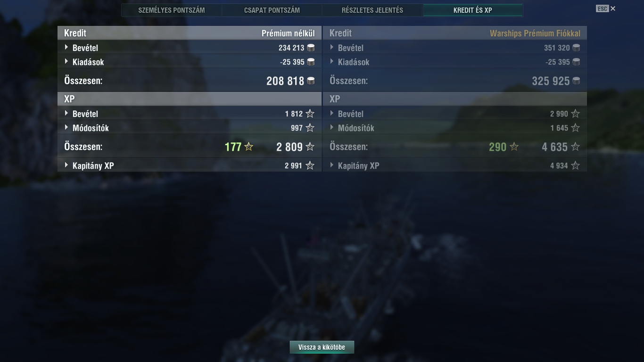Screen dimensions: 644x362
Task: Click the Vissza a kikötőbe button
Action: click(x=322, y=347)
